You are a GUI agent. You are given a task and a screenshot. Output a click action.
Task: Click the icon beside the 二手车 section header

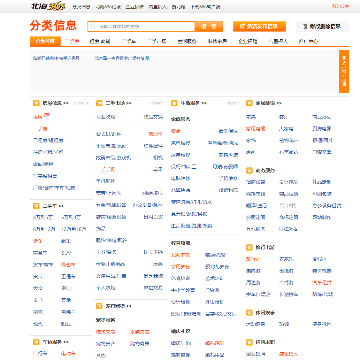coord(36,206)
